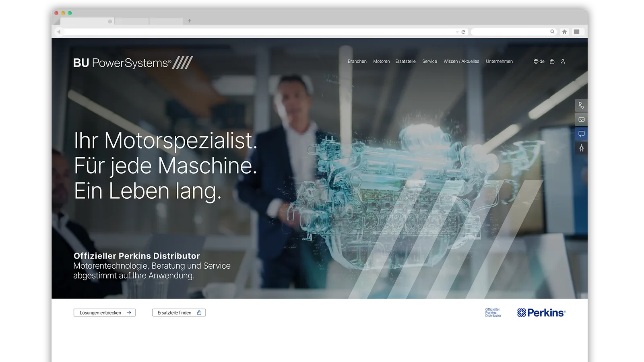
Task: Click the Offizieller Perkins Distributor heading
Action: tap(136, 256)
